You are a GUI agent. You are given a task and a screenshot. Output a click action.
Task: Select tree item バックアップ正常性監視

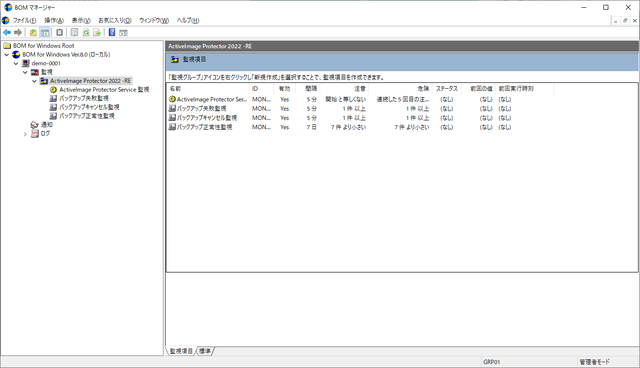click(x=87, y=116)
